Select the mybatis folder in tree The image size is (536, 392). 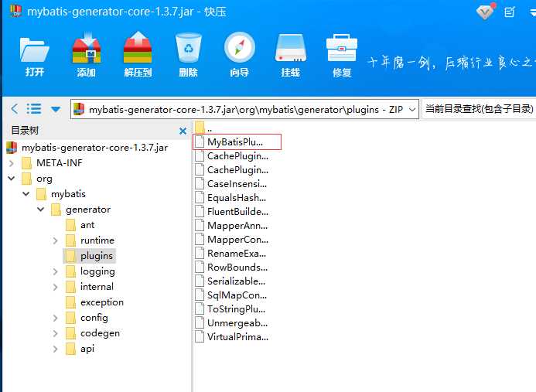[x=61, y=194]
